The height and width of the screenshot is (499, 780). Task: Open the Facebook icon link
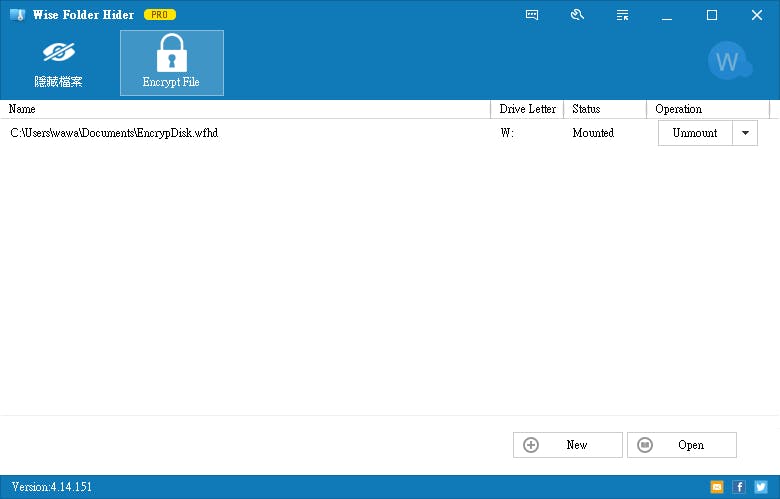(x=739, y=487)
